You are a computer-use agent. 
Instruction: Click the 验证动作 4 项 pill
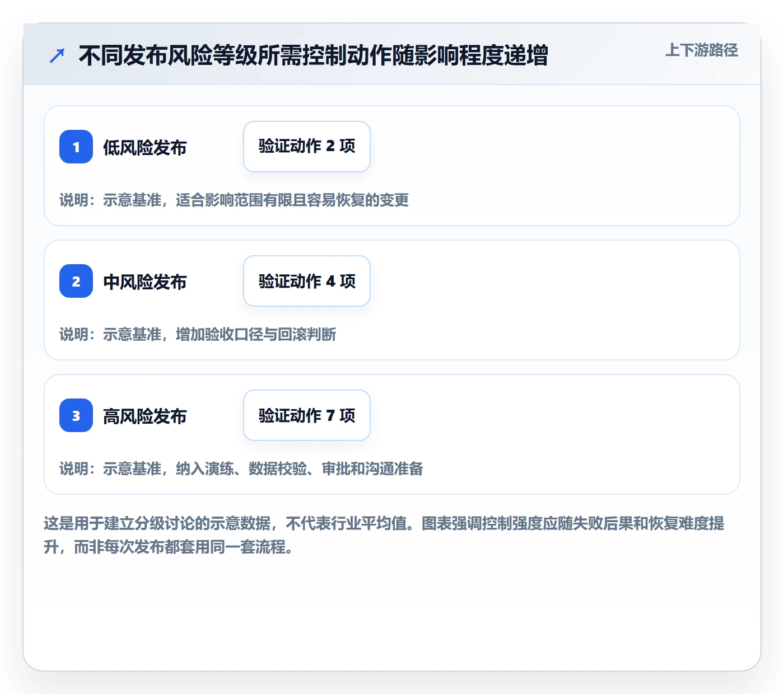307,281
